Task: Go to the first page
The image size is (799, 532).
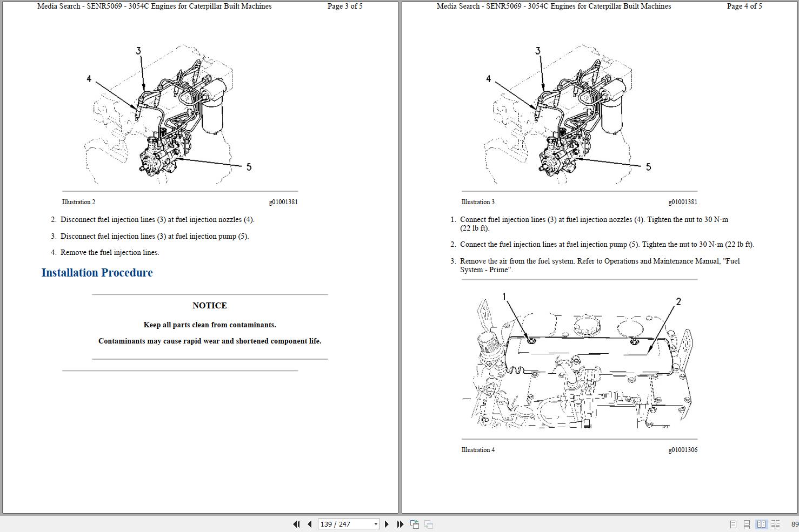Action: [x=296, y=524]
